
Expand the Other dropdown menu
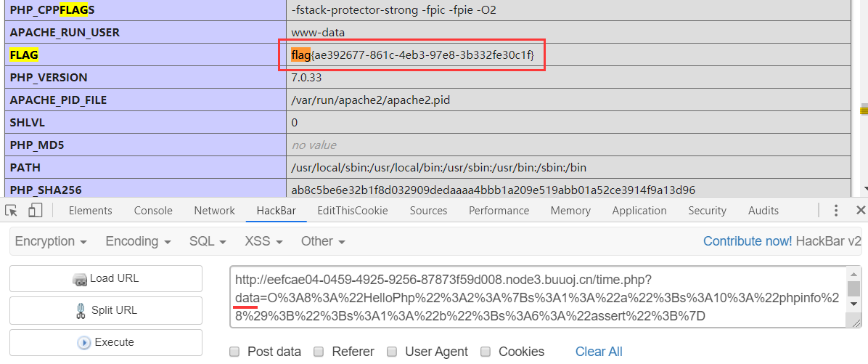(323, 241)
